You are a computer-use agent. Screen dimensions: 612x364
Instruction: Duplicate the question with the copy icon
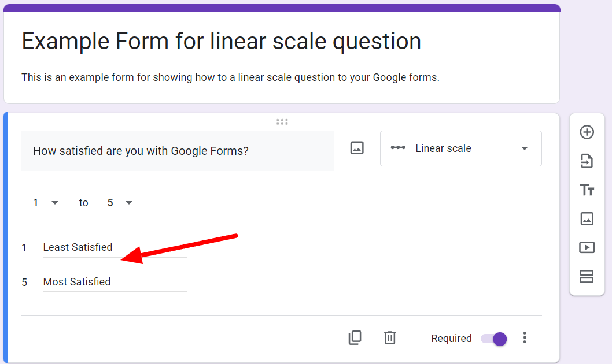click(x=355, y=338)
